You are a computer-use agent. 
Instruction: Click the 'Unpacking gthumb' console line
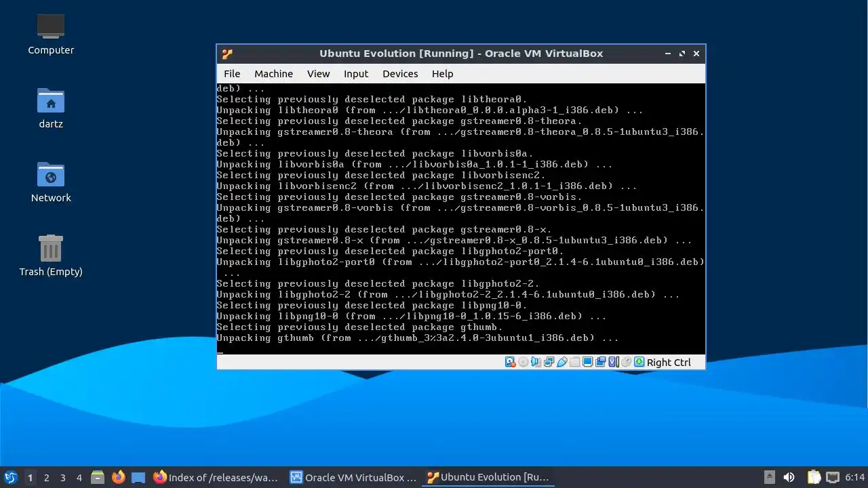coord(418,338)
